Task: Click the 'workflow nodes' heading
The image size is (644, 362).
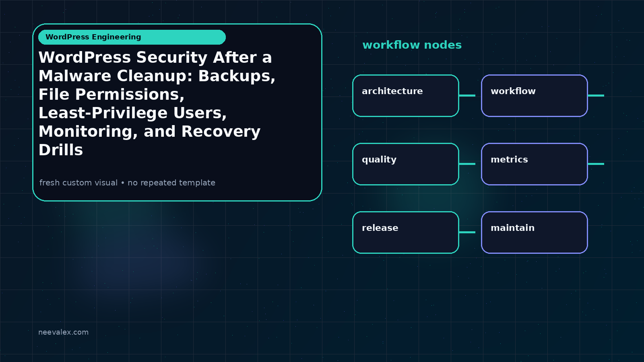Action: (412, 45)
